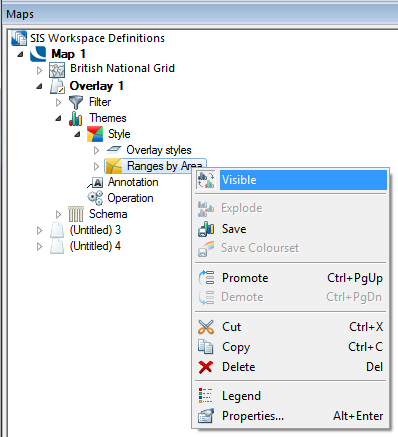The image size is (398, 437).
Task: Select the Themes bar chart icon
Action: coord(76,118)
